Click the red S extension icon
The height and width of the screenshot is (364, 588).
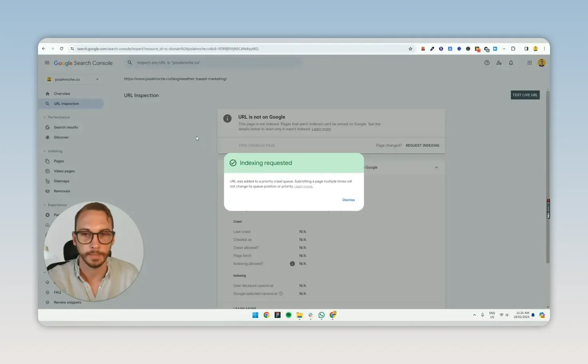pos(423,49)
